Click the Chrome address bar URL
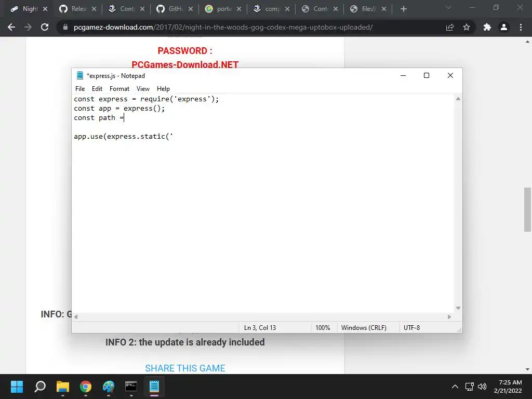 [x=223, y=27]
